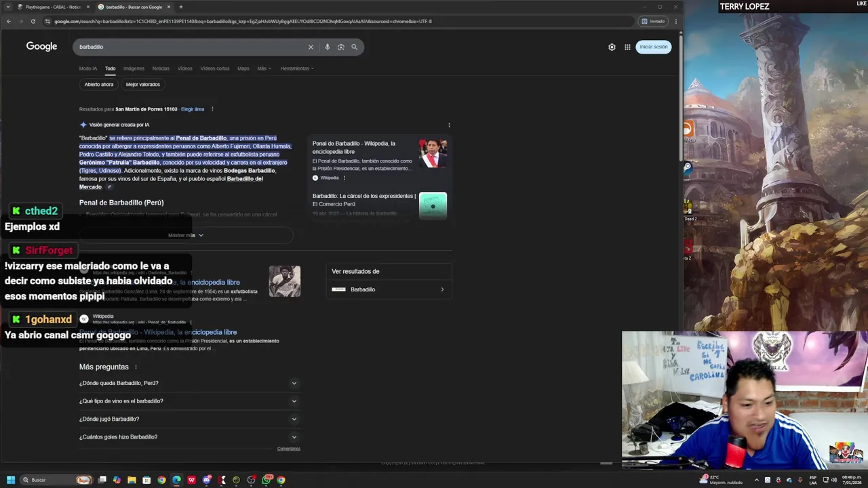Expand AI overview with Mostrar más

pos(186,235)
